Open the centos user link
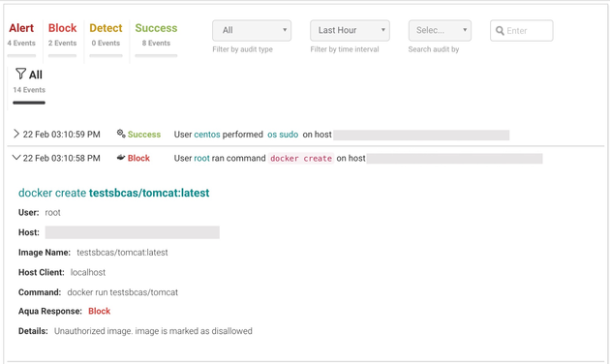This screenshot has width=610, height=364. coord(207,135)
